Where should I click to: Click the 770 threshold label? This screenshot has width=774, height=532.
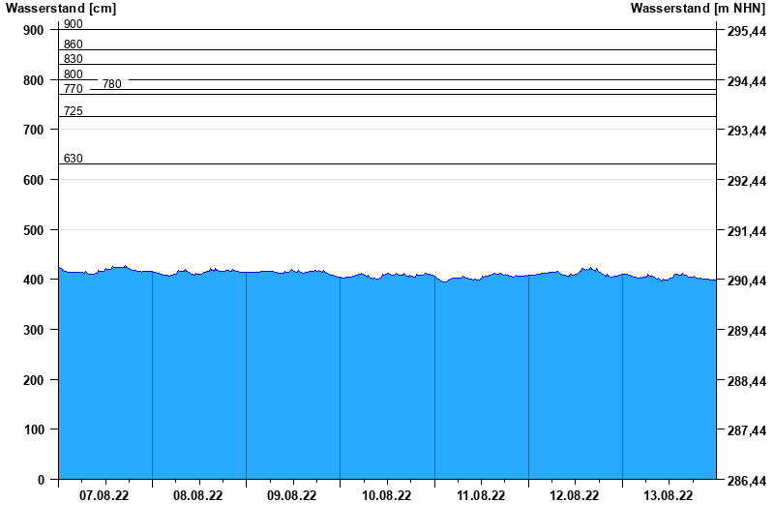(73, 89)
